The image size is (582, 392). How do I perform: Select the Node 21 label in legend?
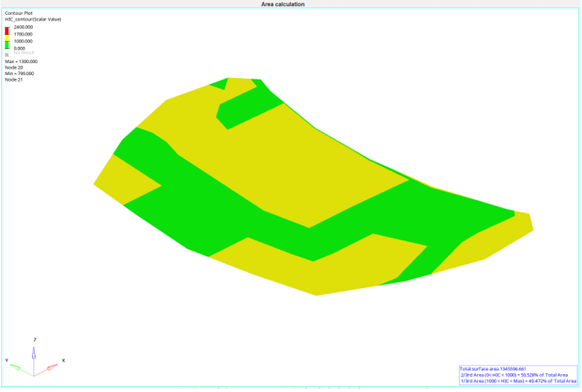point(14,80)
